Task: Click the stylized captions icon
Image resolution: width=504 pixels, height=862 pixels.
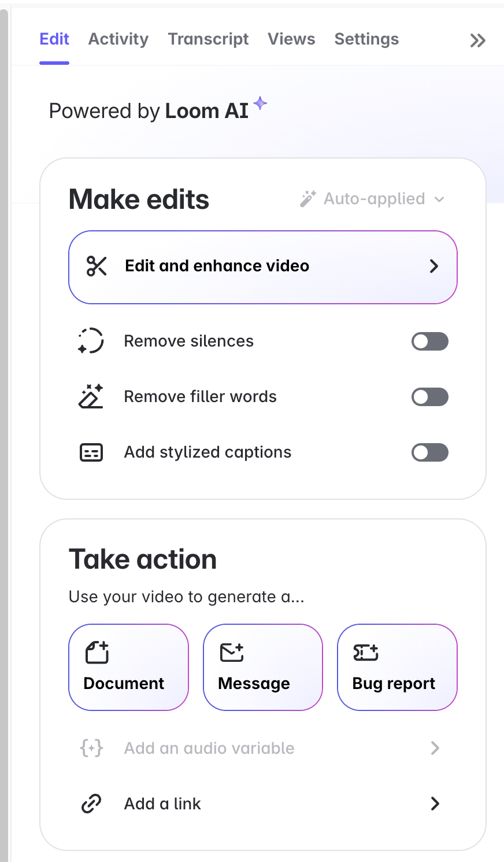Action: (91, 452)
